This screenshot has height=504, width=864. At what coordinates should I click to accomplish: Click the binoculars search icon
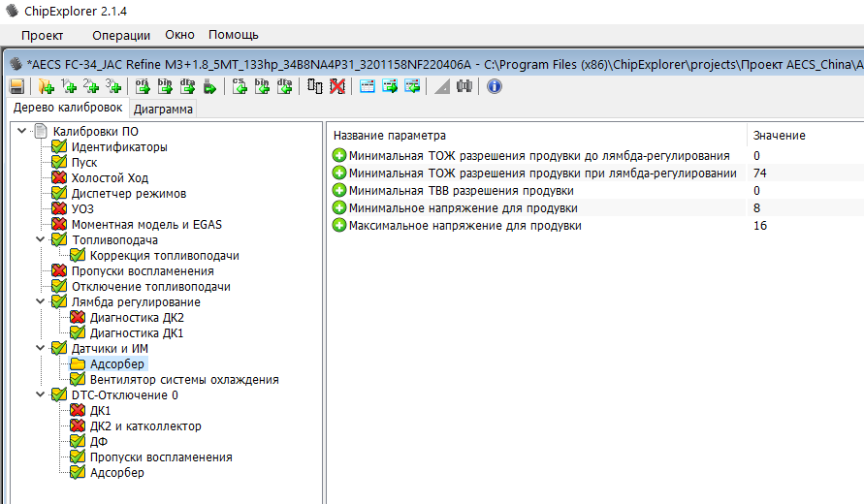464,86
